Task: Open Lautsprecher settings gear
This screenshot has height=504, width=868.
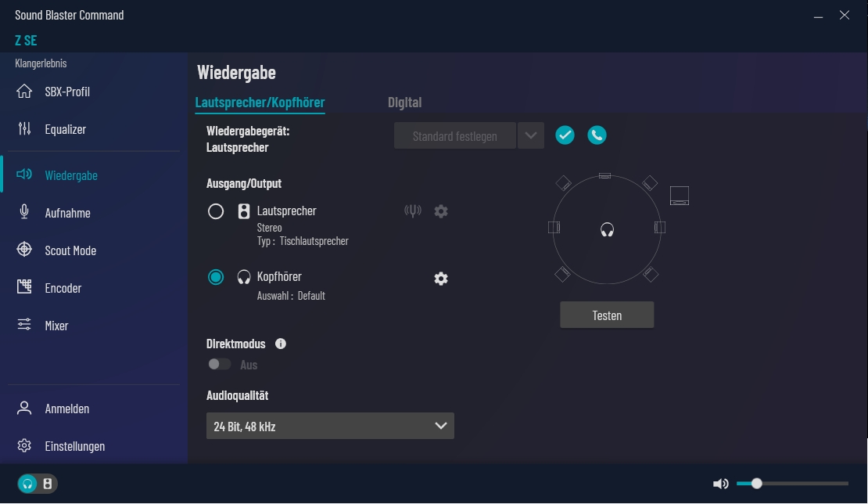Action: point(440,211)
